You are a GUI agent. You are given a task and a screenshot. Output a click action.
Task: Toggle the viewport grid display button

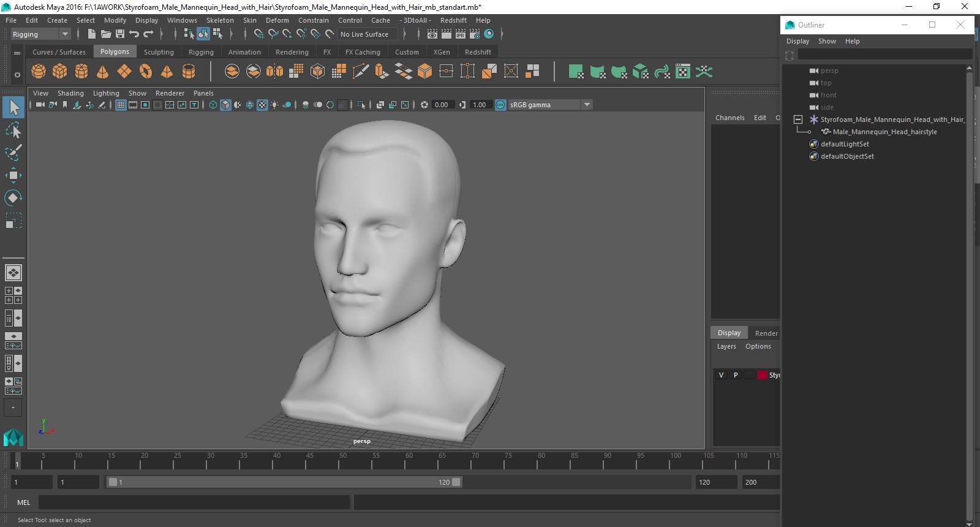[121, 105]
